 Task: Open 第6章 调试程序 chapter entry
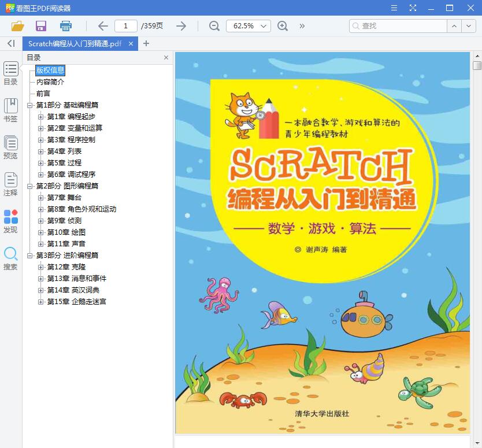point(71,175)
